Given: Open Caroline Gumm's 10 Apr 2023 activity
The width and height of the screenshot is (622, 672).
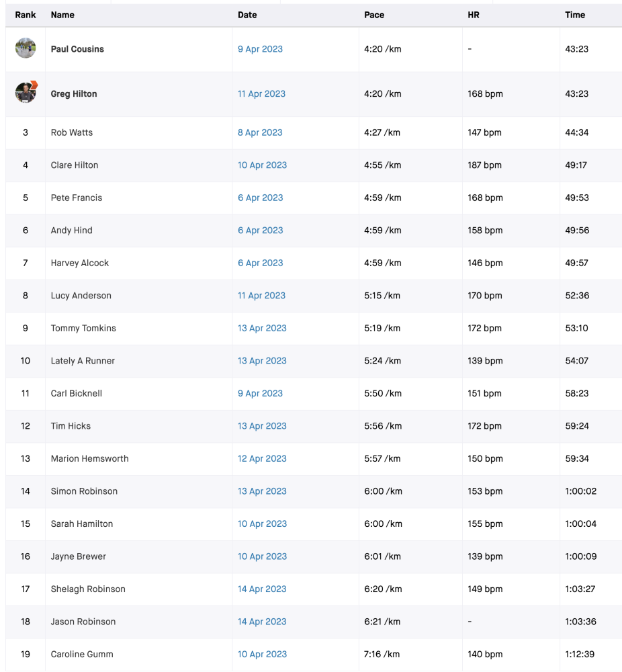Looking at the screenshot, I should (x=262, y=654).
